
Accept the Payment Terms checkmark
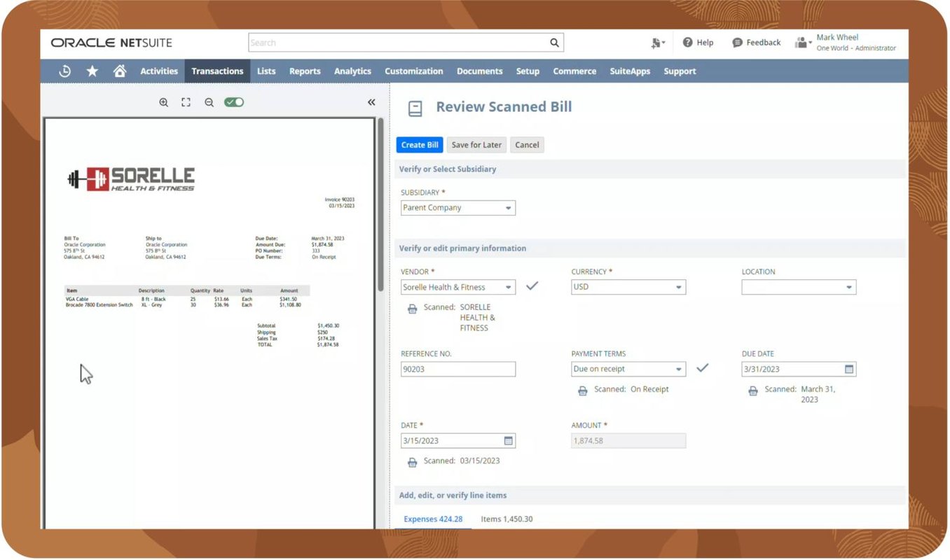pyautogui.click(x=703, y=367)
